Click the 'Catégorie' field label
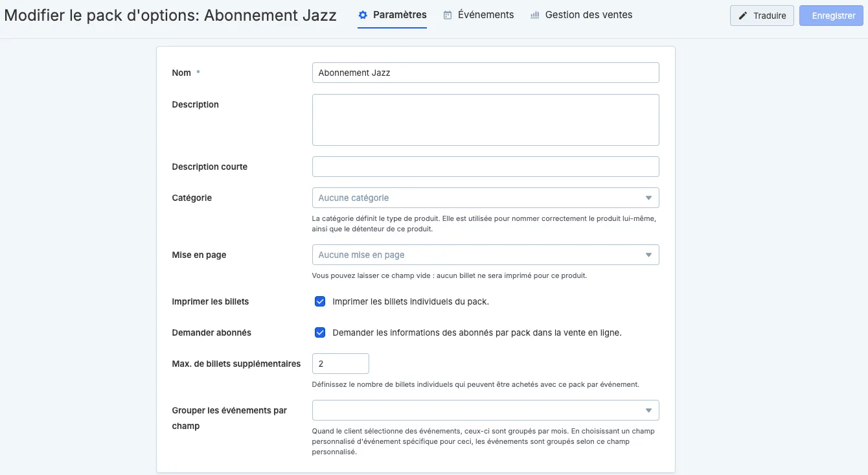Image resolution: width=868 pixels, height=475 pixels. pyautogui.click(x=192, y=198)
